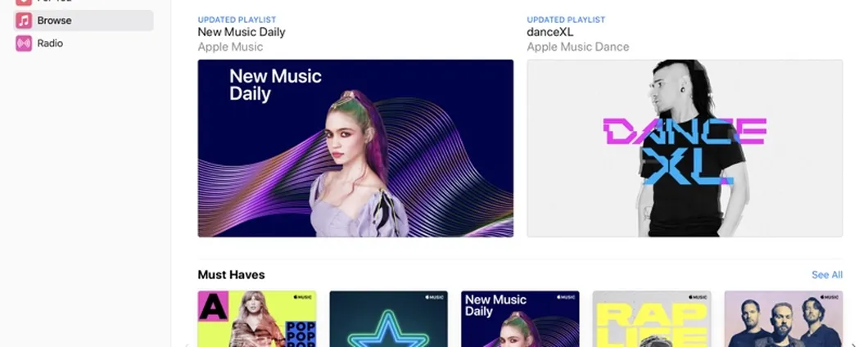Open the New Music Daily title link
Screen dimensions: 868x347
pyautogui.click(x=242, y=32)
